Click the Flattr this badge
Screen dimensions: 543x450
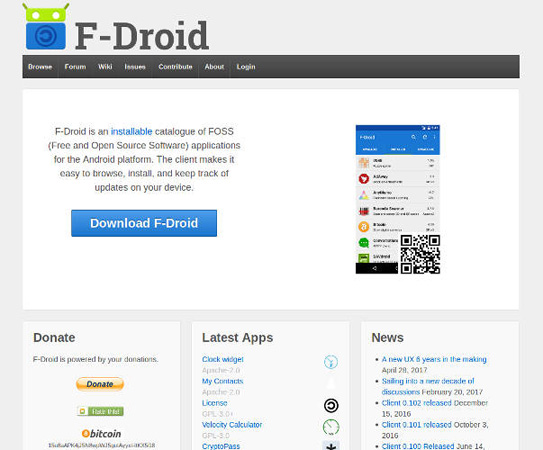[x=100, y=411]
